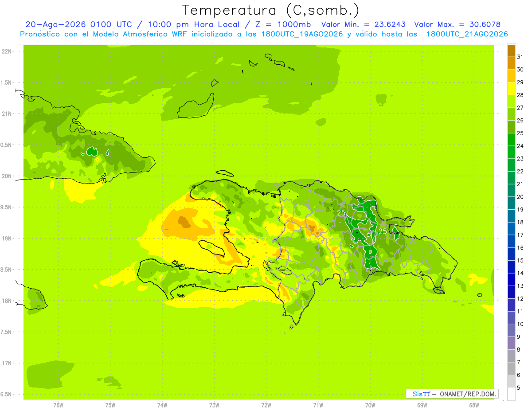Pick the orange swatch between legend 30 and 31
Screen dimensions: 532x411
click(512, 63)
